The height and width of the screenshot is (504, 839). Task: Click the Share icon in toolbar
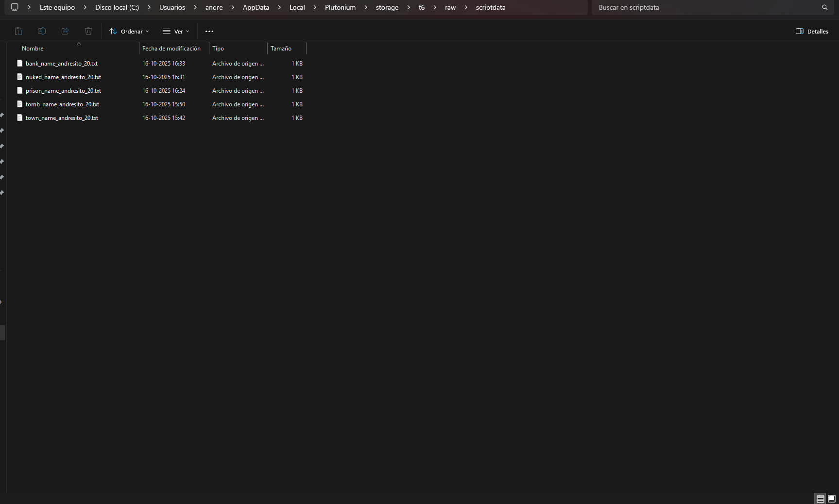(x=65, y=31)
